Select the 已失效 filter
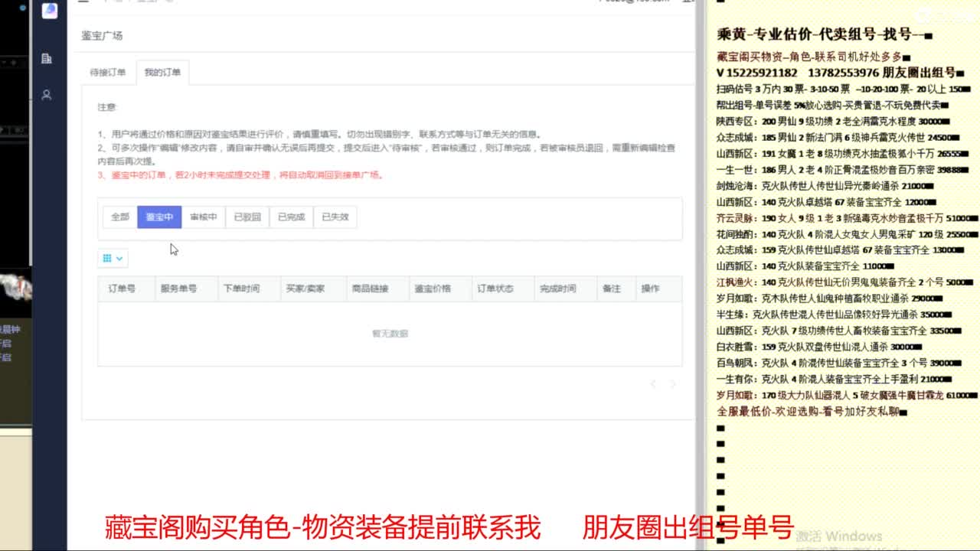980x551 pixels. [x=335, y=217]
